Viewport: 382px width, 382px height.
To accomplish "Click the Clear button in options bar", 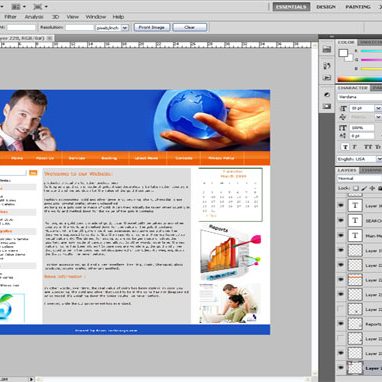I will pos(190,27).
